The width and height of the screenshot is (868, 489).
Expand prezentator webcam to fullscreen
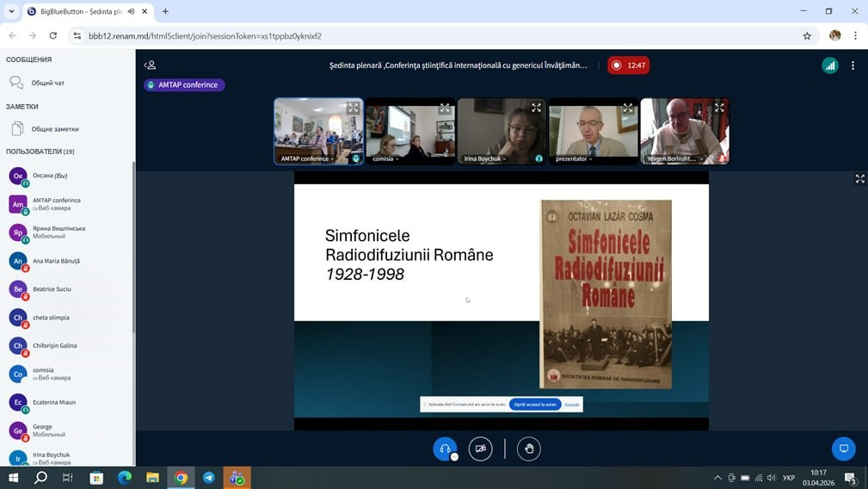(x=628, y=108)
